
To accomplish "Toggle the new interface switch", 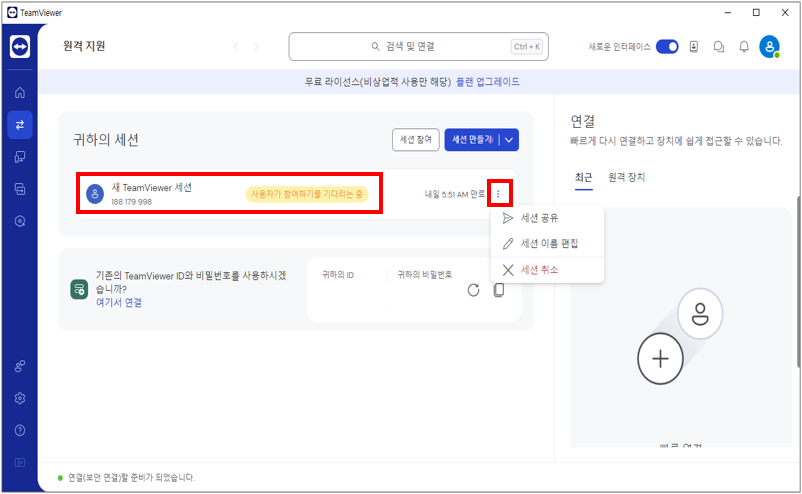I will click(x=667, y=47).
